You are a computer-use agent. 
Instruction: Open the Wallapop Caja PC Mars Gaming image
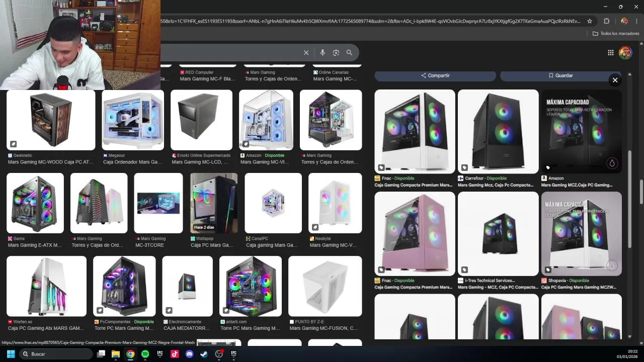(214, 203)
